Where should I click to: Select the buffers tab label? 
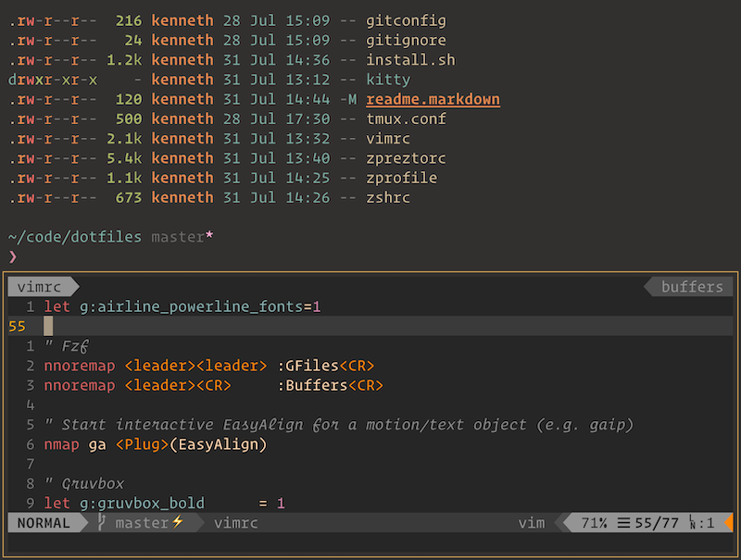(x=692, y=287)
